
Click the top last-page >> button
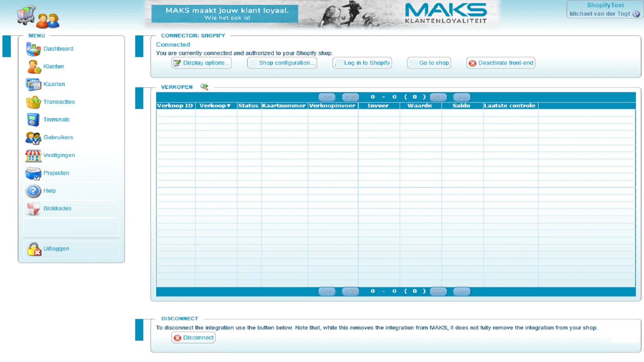point(462,97)
